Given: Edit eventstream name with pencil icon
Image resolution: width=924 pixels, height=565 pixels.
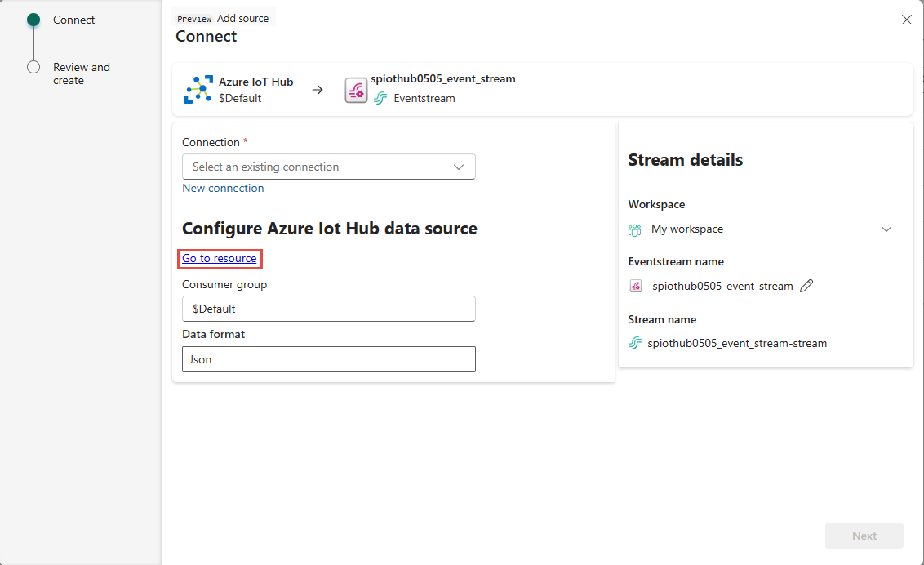Looking at the screenshot, I should 806,286.
